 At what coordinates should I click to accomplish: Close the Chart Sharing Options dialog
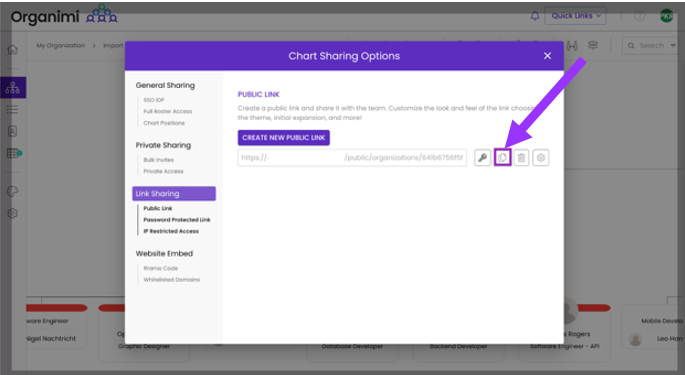click(547, 56)
